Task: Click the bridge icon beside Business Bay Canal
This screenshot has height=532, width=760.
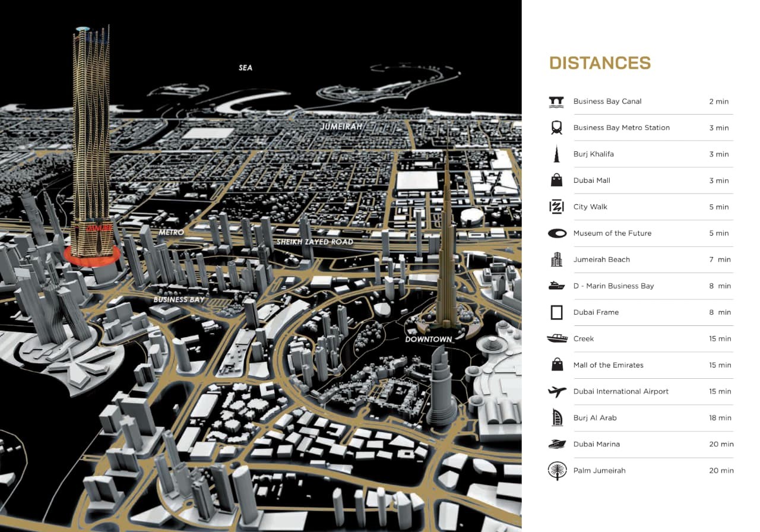Action: 556,102
